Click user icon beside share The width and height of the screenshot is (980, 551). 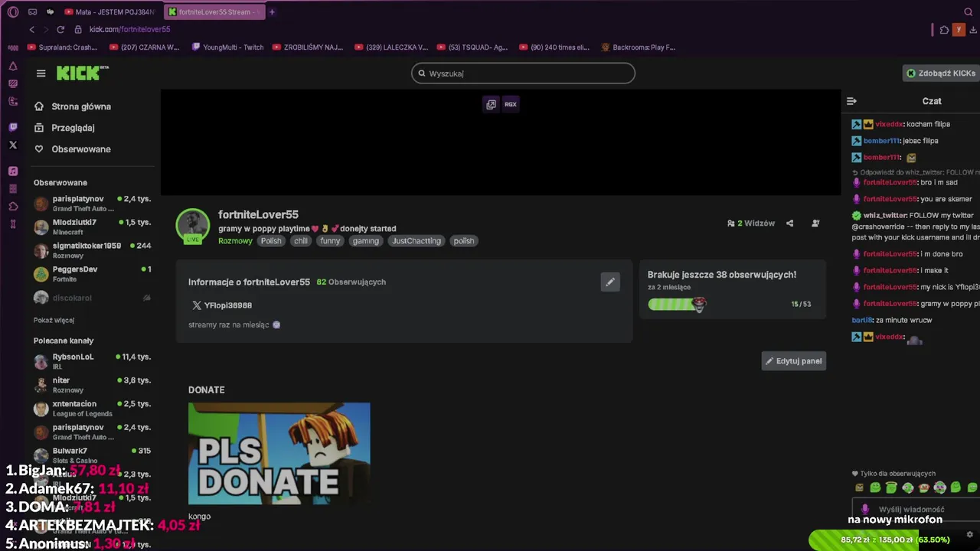(x=815, y=223)
